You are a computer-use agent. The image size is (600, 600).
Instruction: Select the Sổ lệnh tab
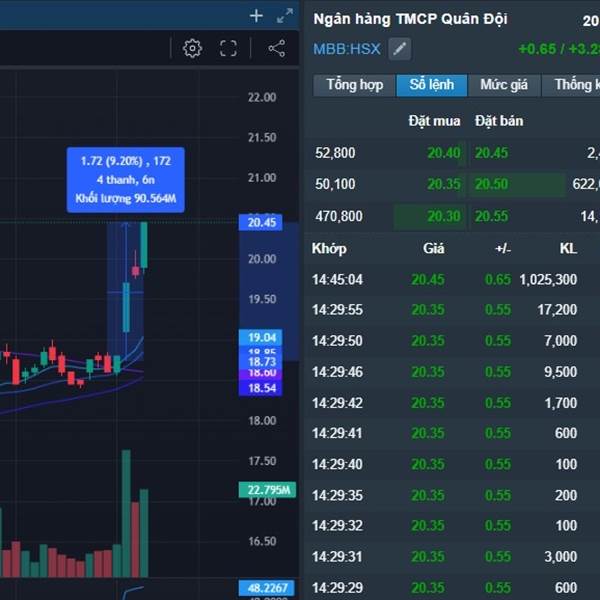[432, 85]
